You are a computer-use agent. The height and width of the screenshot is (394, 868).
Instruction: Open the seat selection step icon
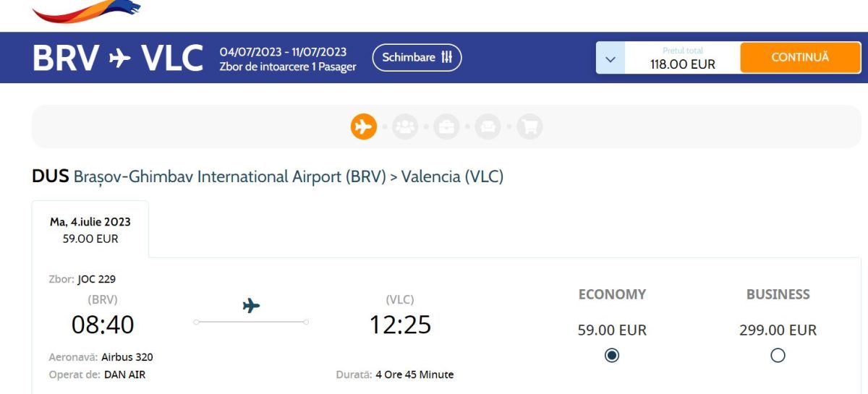tap(488, 127)
